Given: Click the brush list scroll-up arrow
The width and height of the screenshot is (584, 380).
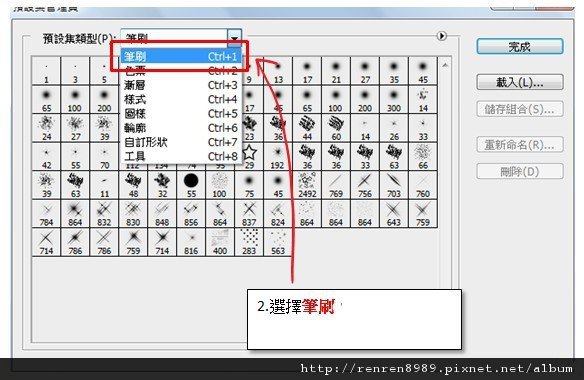Looking at the screenshot, I should (445, 65).
